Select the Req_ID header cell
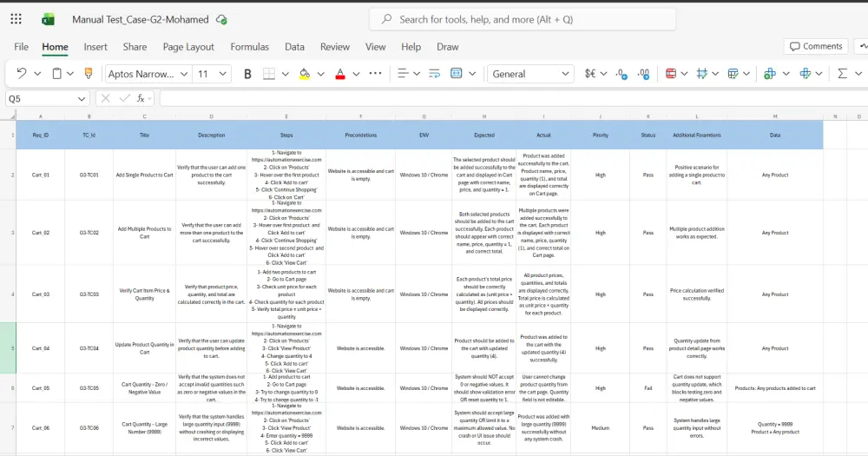 click(41, 135)
